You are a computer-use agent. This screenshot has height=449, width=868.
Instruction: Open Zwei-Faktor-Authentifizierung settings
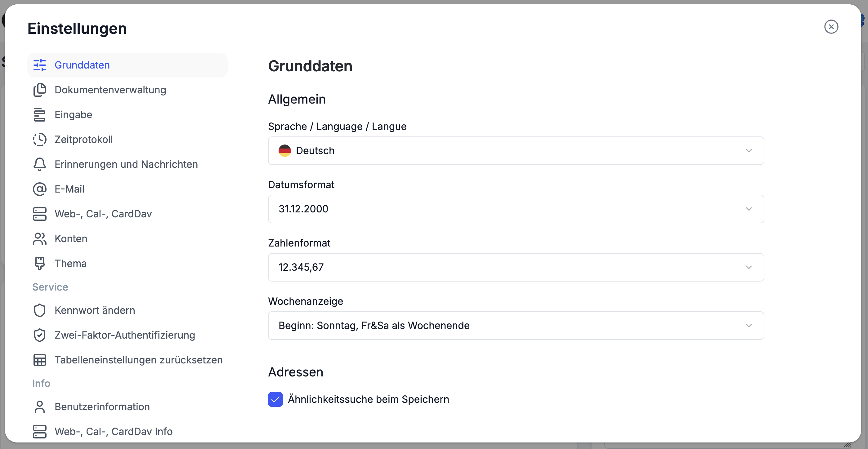125,335
